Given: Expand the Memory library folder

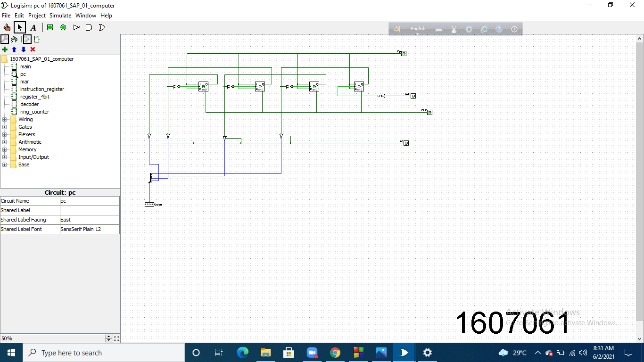Looking at the screenshot, I should tap(4, 149).
